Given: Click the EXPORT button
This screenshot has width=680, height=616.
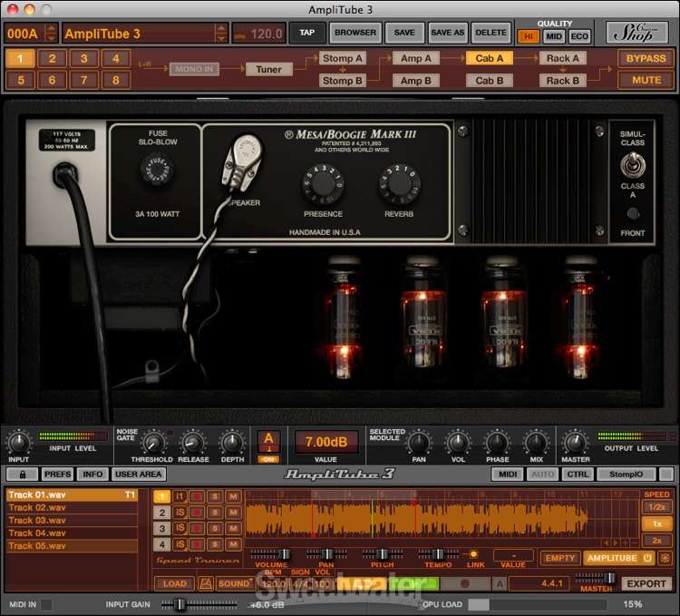Looking at the screenshot, I should coord(646,583).
